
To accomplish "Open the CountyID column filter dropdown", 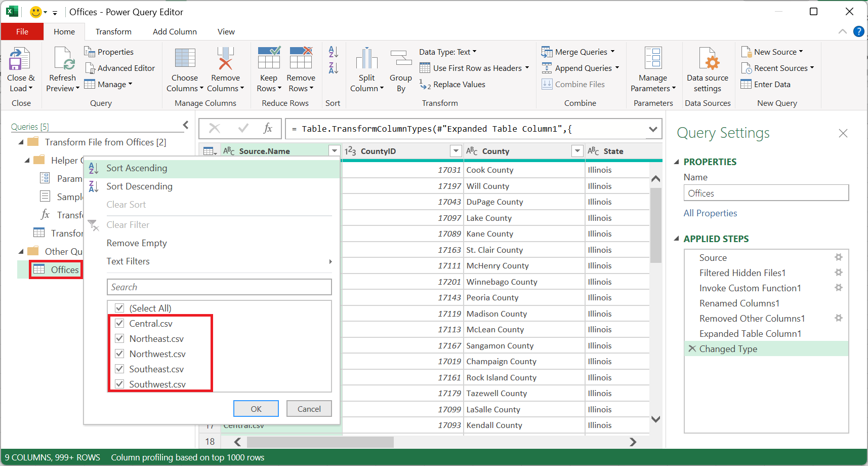I will coord(456,151).
